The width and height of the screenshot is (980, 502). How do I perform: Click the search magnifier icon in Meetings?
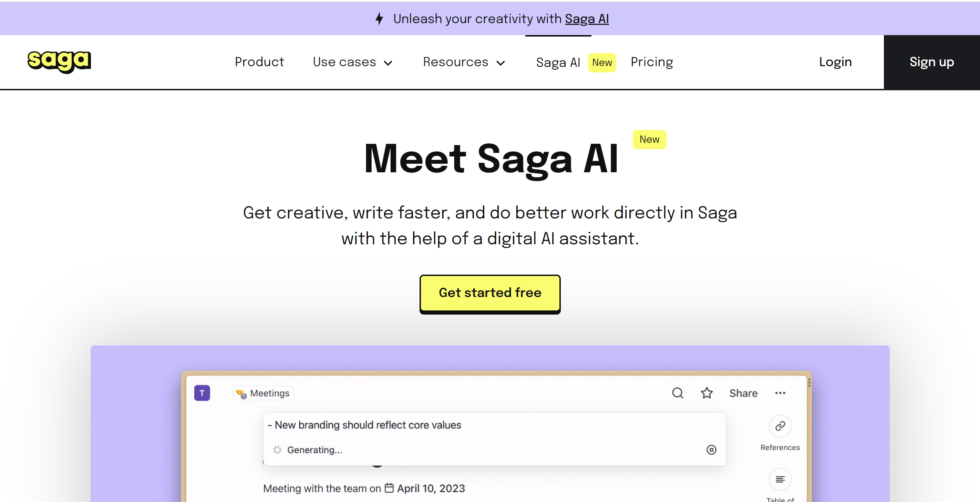[678, 393]
